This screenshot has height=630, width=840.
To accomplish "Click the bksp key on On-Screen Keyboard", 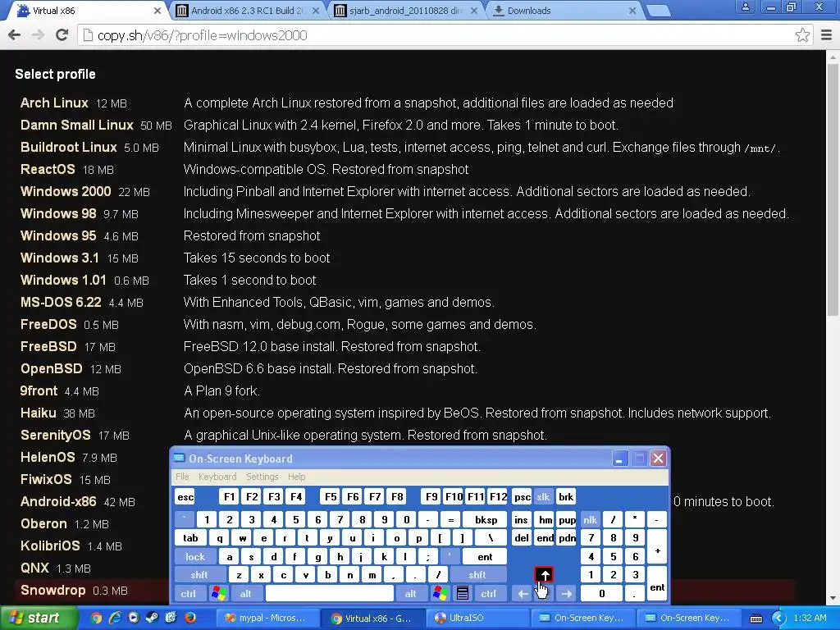I will coord(486,519).
